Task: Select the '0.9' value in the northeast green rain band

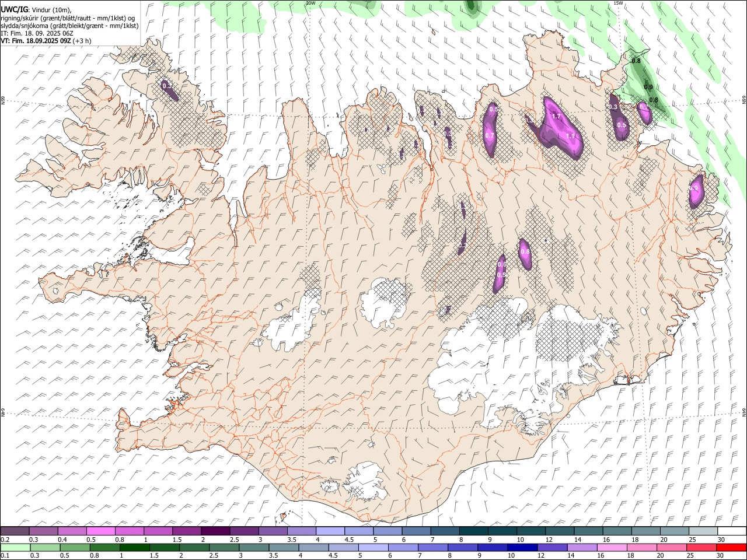Action: coord(648,87)
